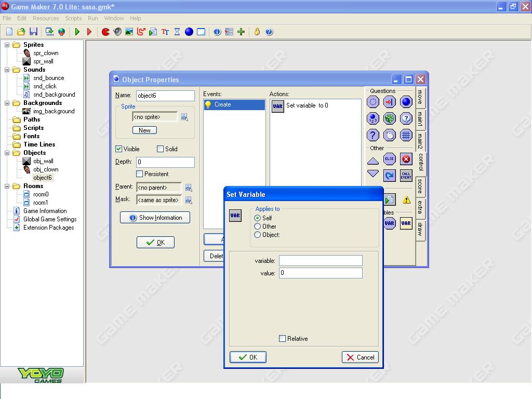Click the variable name input field
Image resolution: width=532 pixels, height=399 pixels.
click(321, 261)
